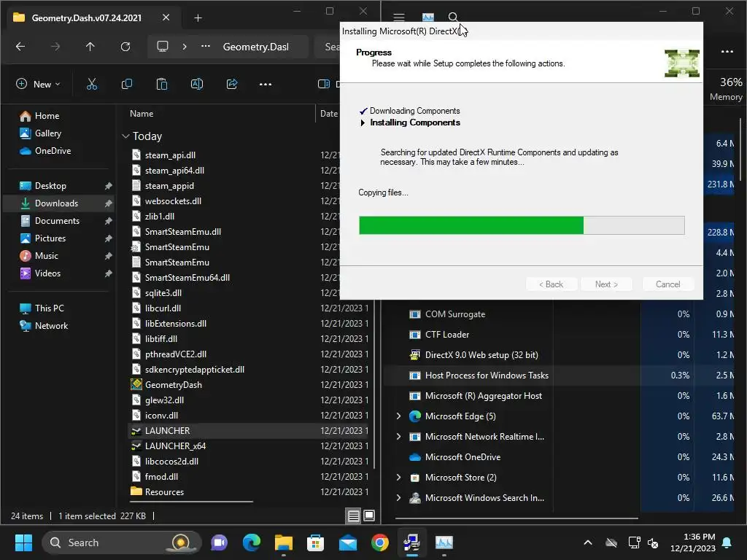This screenshot has height=560, width=747.
Task: Open Mail app from the taskbar
Action: tap(348, 542)
